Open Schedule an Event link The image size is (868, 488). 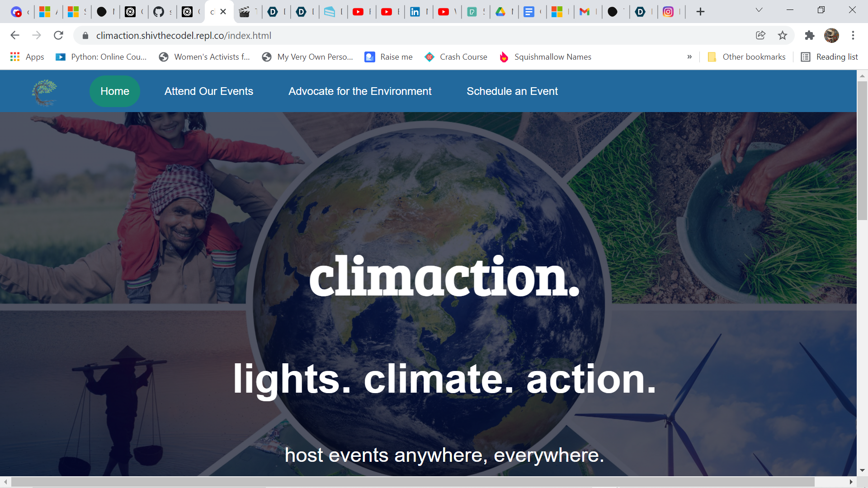pos(512,91)
